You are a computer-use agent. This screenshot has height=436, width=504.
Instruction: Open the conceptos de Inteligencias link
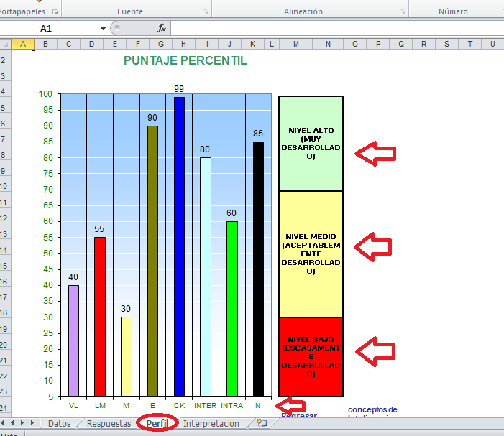pyautogui.click(x=372, y=412)
